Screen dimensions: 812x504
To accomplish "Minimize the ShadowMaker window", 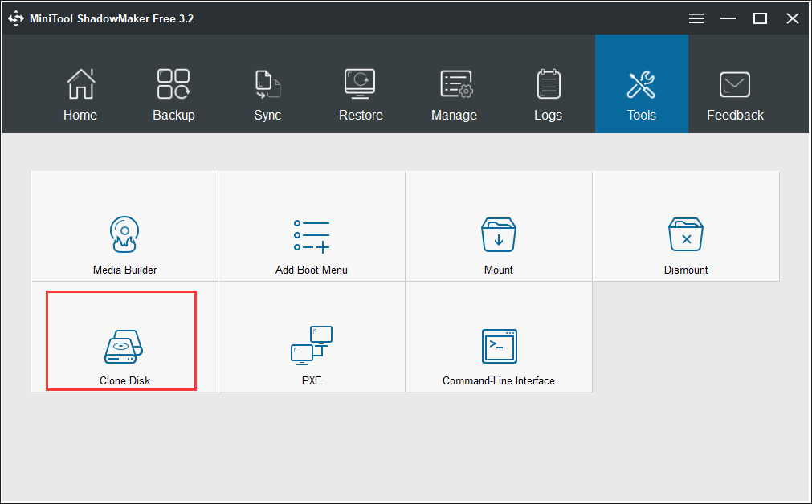I will [x=728, y=18].
